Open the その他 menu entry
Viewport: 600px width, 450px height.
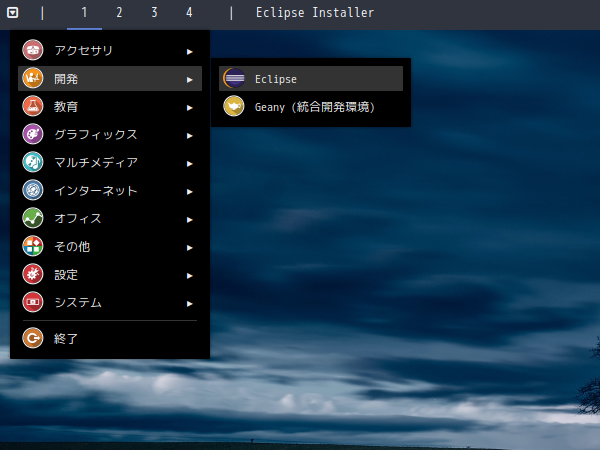pyautogui.click(x=110, y=246)
